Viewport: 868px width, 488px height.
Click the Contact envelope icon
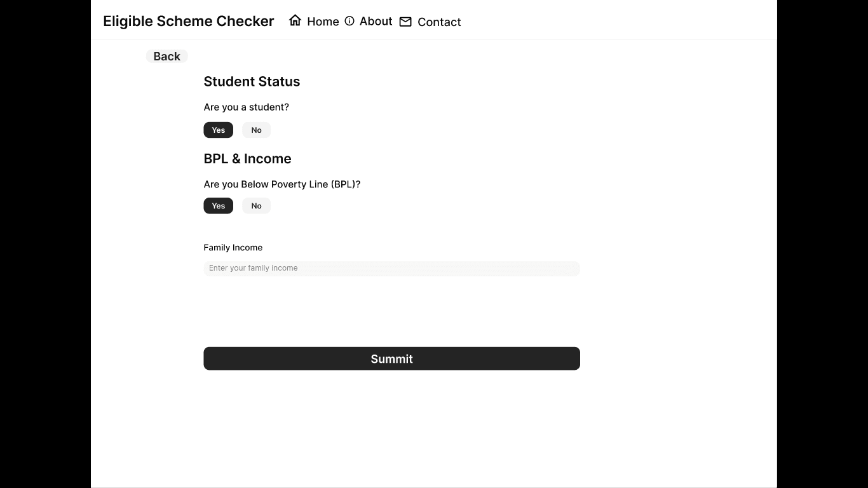tap(405, 22)
